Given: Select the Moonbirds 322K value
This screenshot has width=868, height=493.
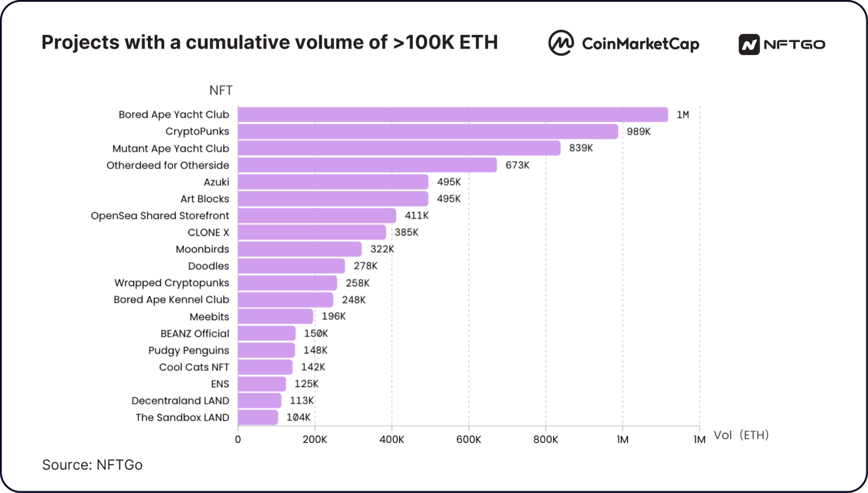Looking at the screenshot, I should [x=382, y=249].
